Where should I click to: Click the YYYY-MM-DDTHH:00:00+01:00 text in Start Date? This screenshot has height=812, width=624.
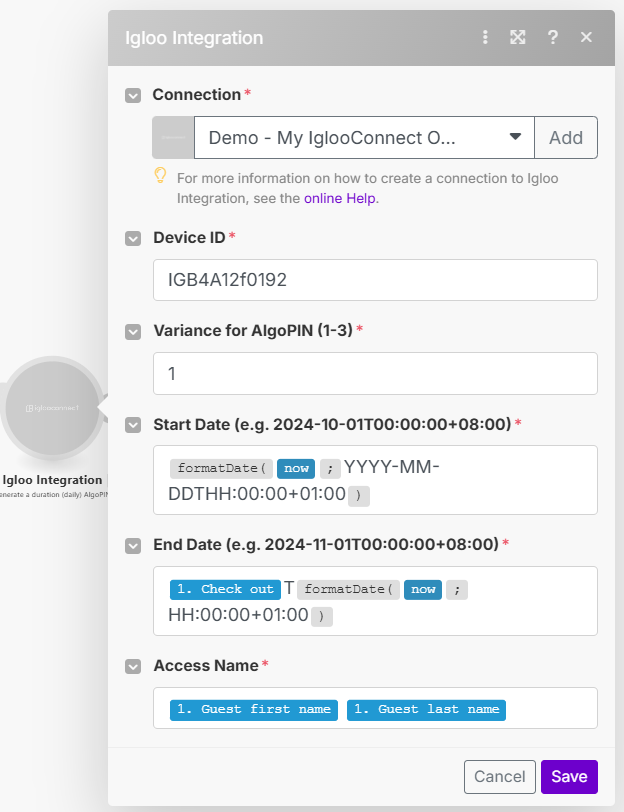[304, 481]
